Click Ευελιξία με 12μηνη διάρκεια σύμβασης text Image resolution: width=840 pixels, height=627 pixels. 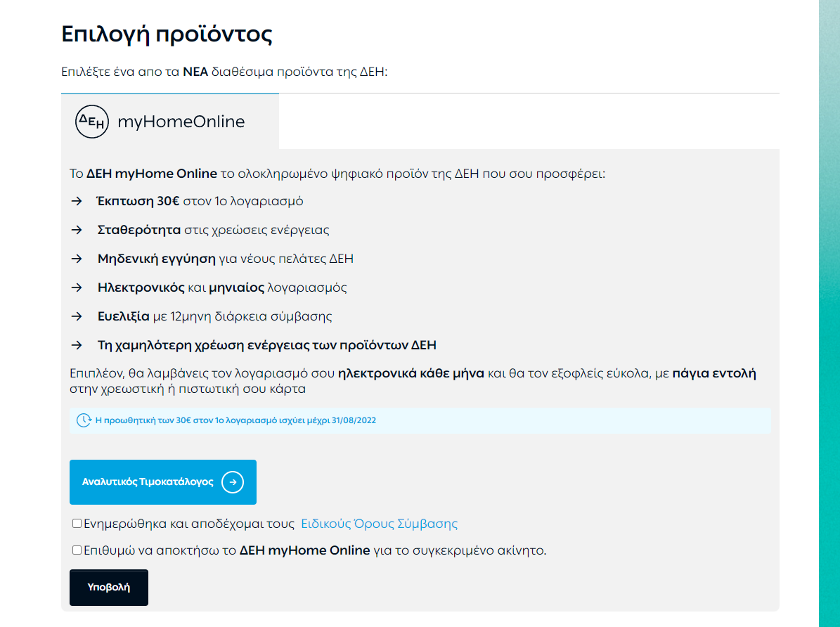(x=215, y=316)
